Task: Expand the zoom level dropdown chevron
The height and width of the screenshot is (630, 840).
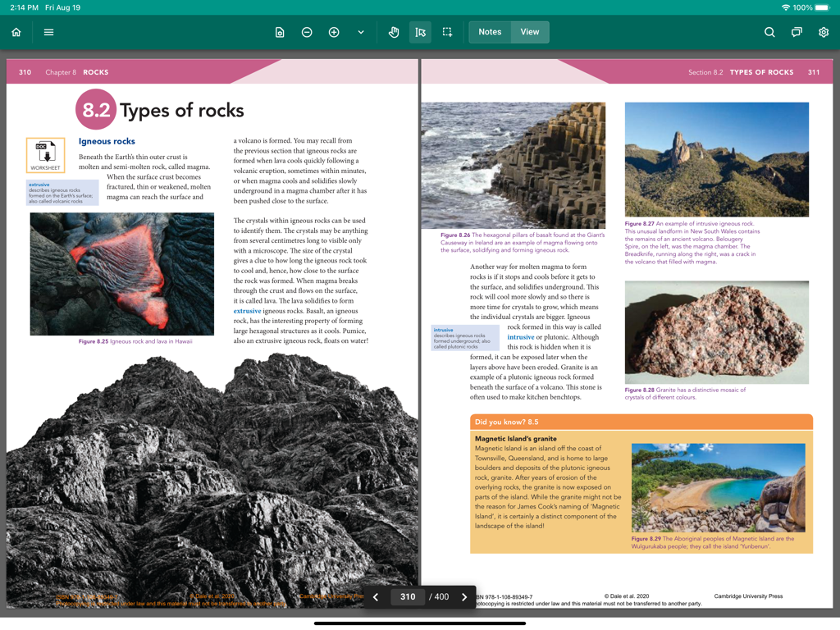Action: click(x=361, y=32)
